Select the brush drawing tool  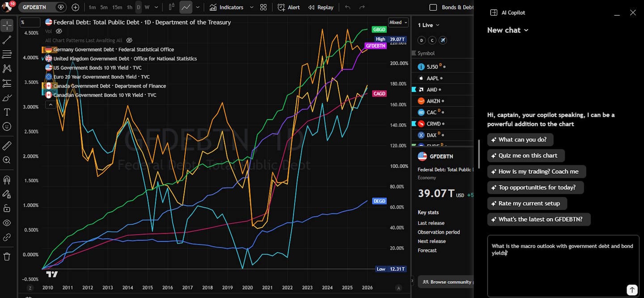pyautogui.click(x=7, y=97)
